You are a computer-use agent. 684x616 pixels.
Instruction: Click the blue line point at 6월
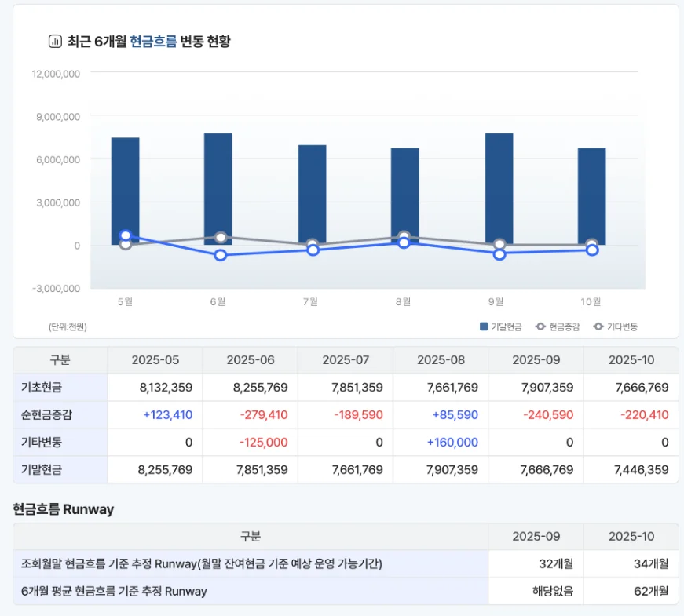pyautogui.click(x=221, y=255)
